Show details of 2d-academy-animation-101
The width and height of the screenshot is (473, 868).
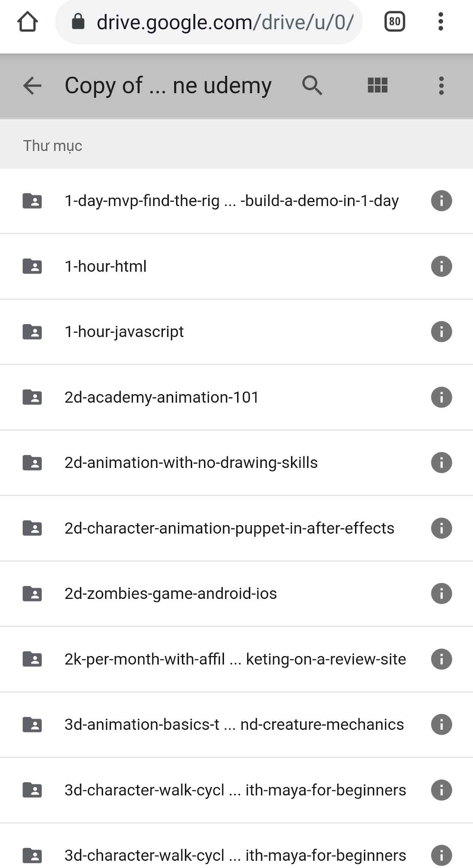point(441,397)
